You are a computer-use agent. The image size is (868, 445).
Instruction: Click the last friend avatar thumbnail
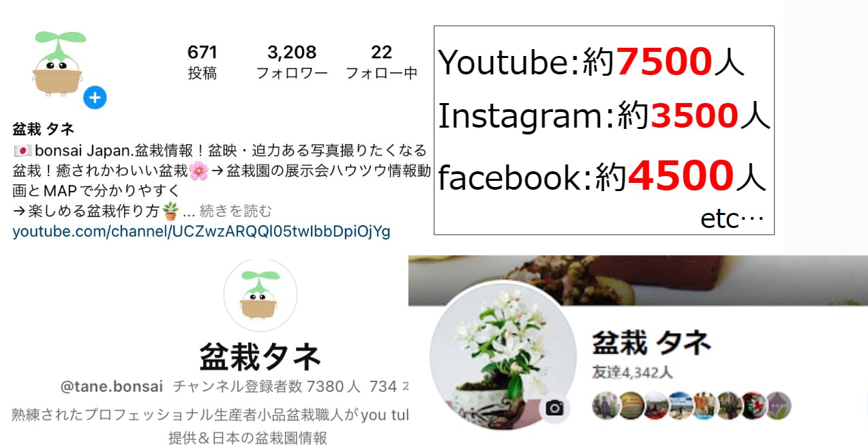(x=779, y=405)
